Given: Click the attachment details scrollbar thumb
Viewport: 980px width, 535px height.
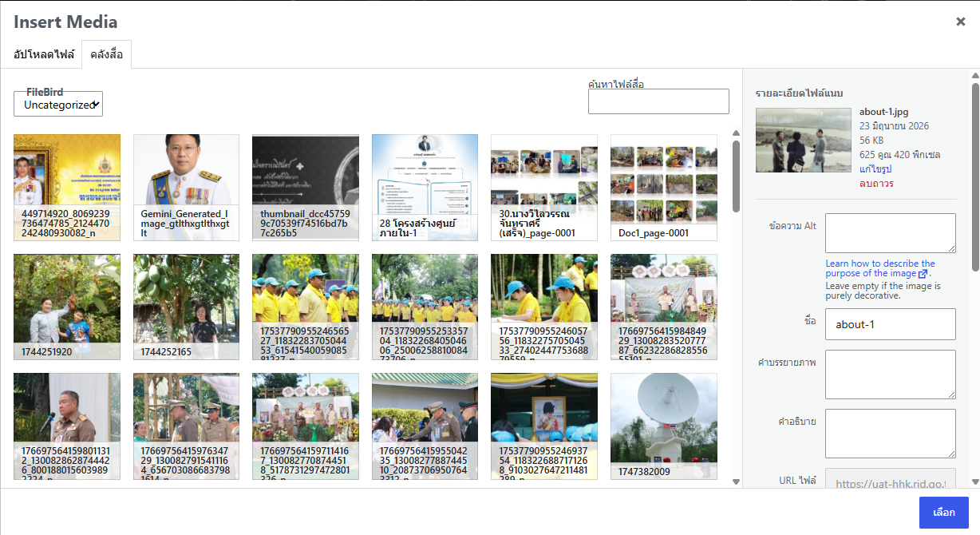Looking at the screenshot, I should 975,176.
